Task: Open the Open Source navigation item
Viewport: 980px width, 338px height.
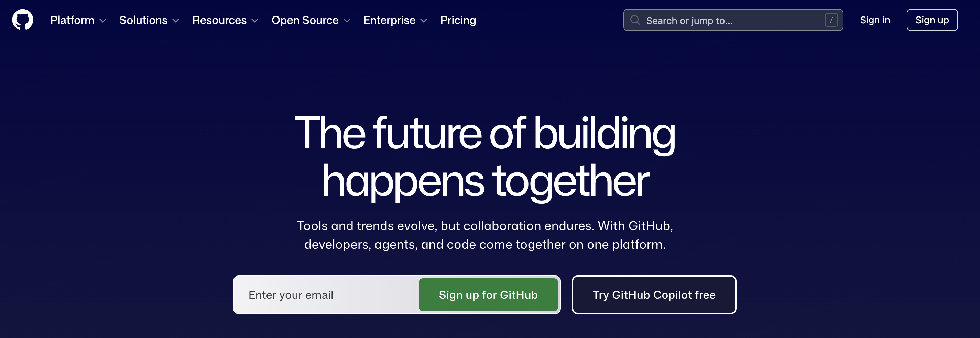Action: click(304, 20)
